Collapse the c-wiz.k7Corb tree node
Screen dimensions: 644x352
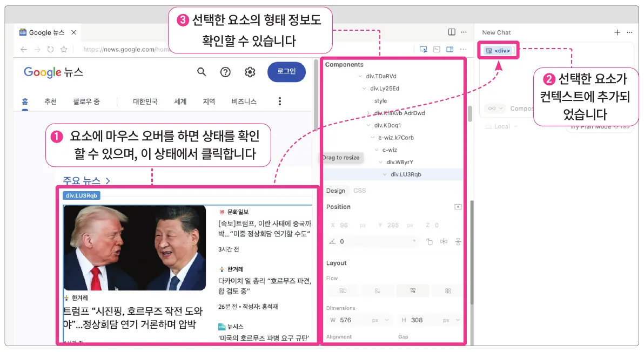(373, 138)
